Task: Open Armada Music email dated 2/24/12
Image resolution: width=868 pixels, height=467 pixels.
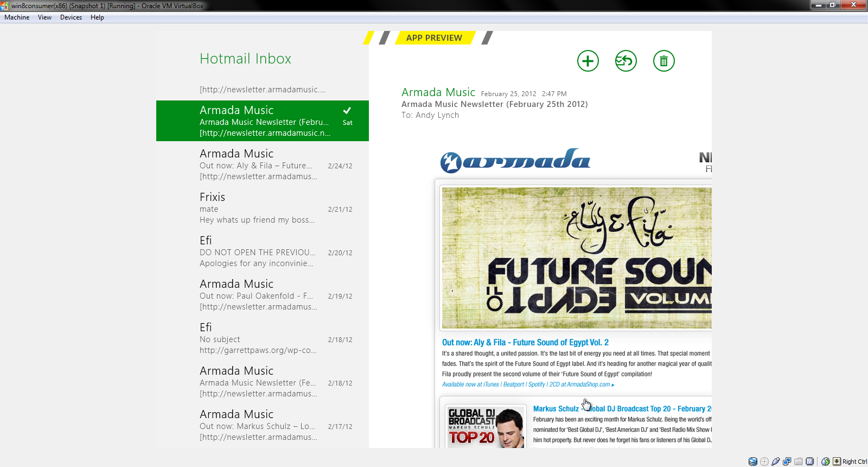Action: coord(263,165)
